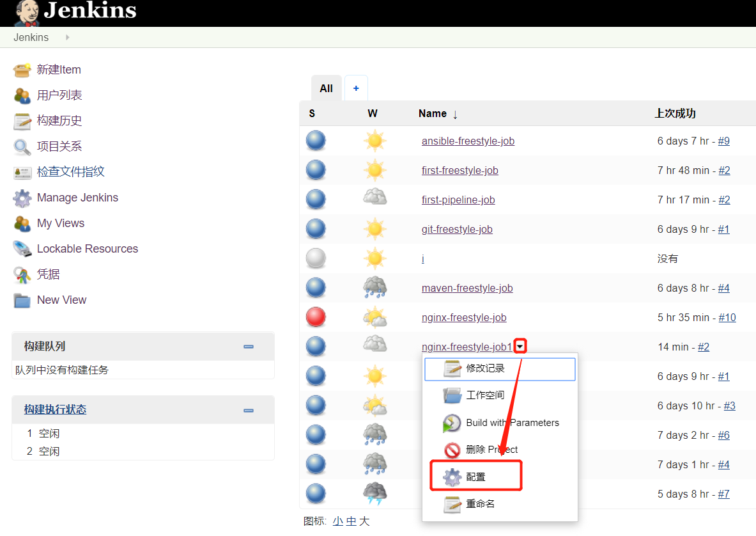Click the 队列中没有构建任务 text
Image resolution: width=756 pixels, height=536 pixels.
pyautogui.click(x=62, y=370)
